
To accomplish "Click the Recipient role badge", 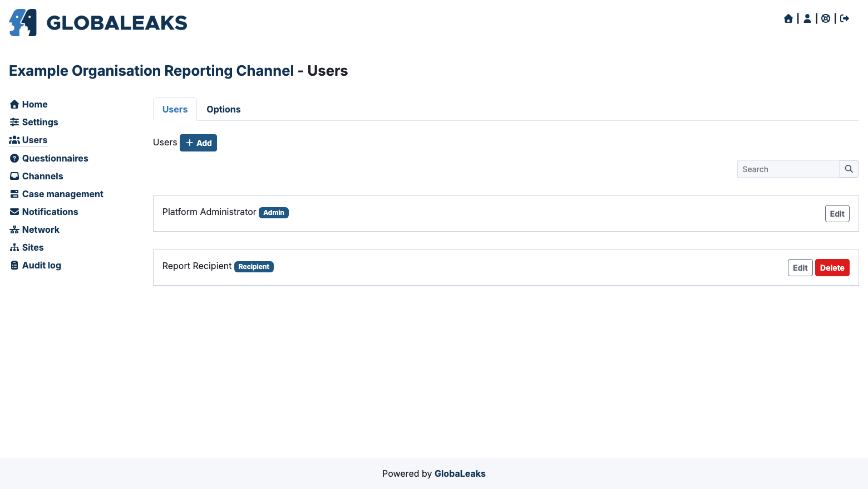I will (254, 266).
